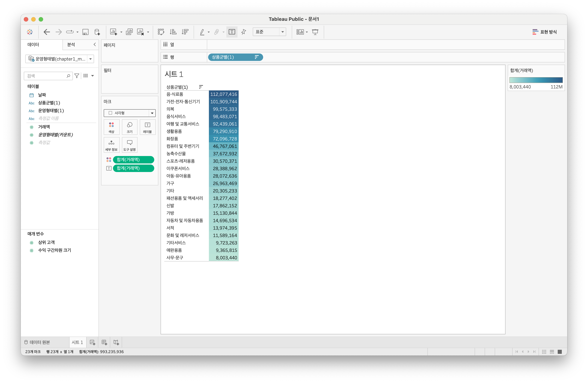The image size is (588, 383).
Task: Click the new dashboard icon at bottom
Action: tap(104, 342)
